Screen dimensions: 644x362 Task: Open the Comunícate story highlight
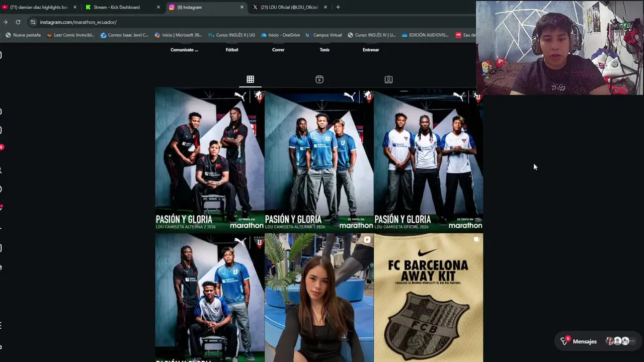(184, 50)
